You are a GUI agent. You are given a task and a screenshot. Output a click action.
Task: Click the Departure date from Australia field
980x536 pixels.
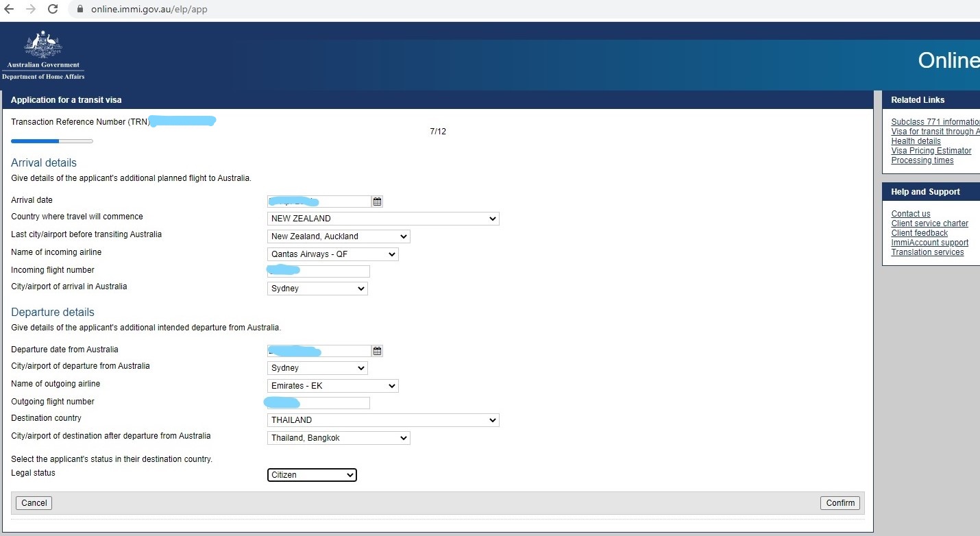[319, 351]
